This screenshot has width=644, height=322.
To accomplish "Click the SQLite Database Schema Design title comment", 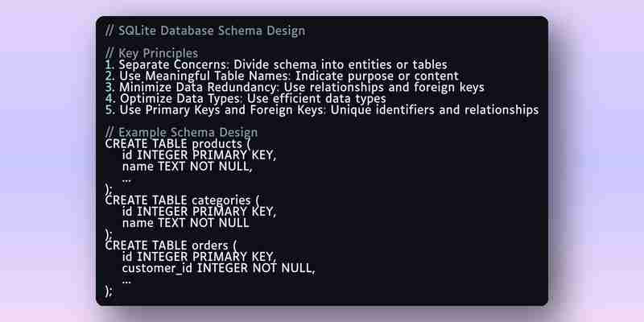I will 205,31.
